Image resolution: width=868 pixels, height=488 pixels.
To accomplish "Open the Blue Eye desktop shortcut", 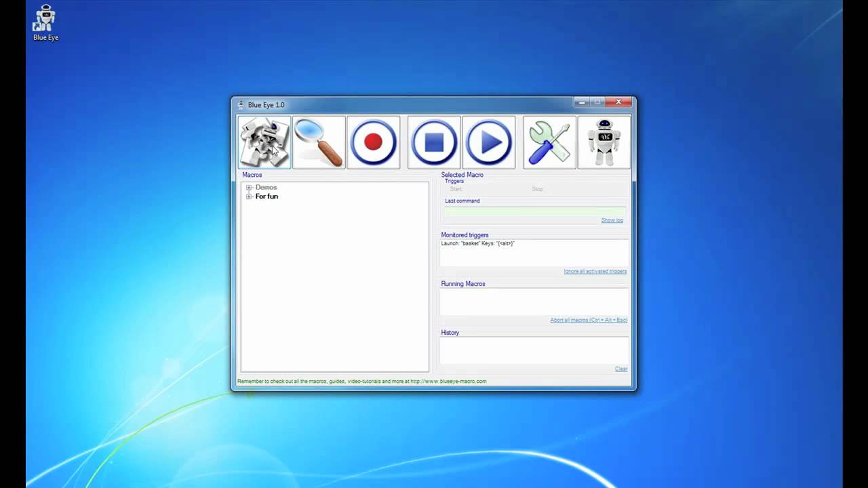I will point(45,23).
